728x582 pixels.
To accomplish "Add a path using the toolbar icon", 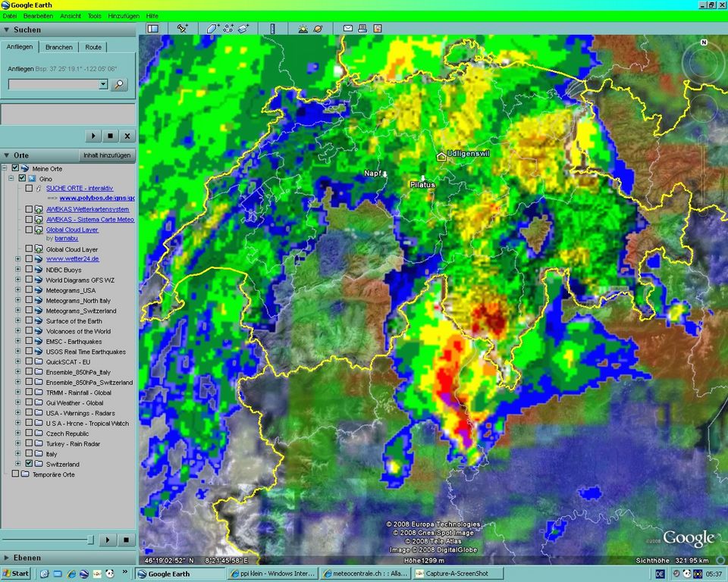I will pos(228,29).
